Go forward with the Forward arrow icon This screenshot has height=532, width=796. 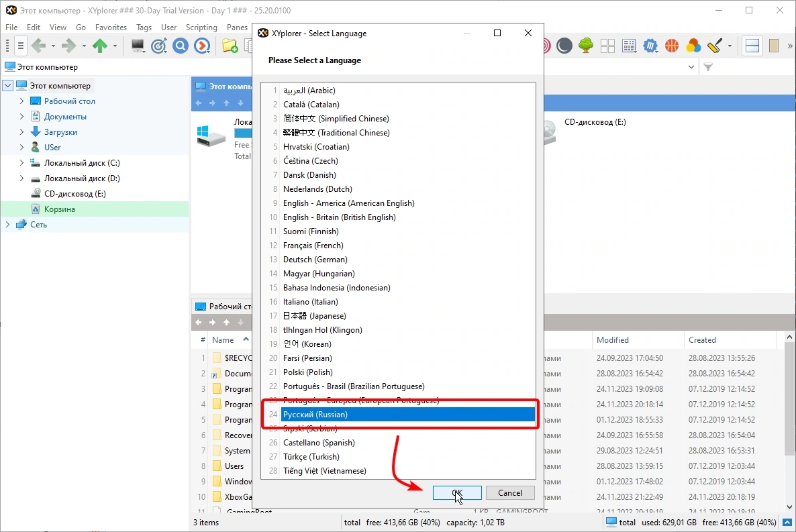[x=68, y=46]
